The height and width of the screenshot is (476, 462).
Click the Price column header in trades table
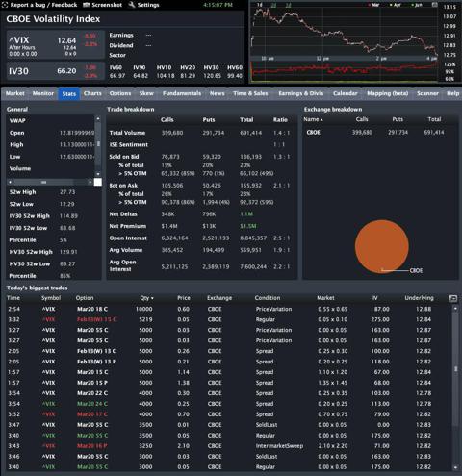coord(184,298)
